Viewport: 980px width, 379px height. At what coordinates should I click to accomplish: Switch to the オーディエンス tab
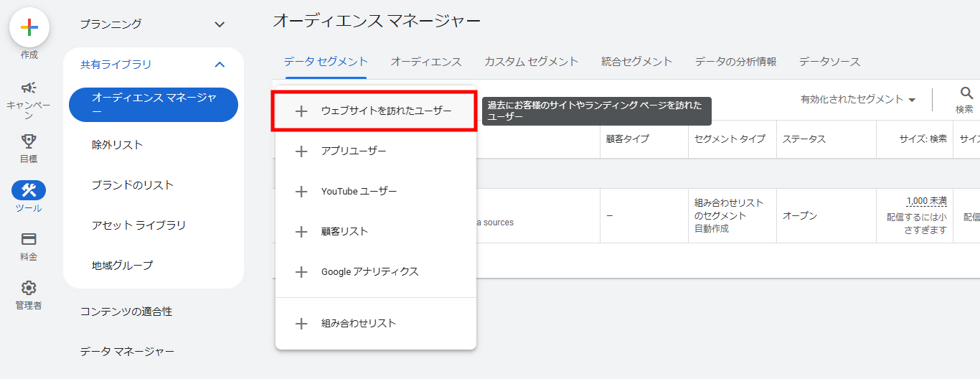(x=425, y=62)
